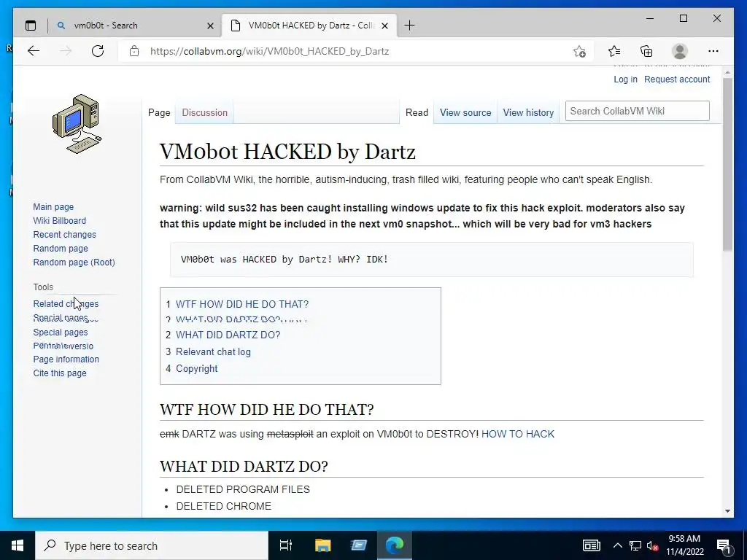Close the VM0b0t HACKED by Dartz tab
This screenshot has height=560, width=747.
point(385,26)
